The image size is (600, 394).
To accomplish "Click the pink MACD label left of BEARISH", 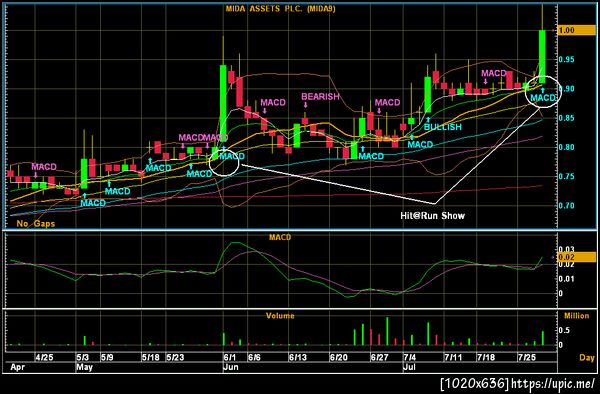I will pyautogui.click(x=273, y=103).
